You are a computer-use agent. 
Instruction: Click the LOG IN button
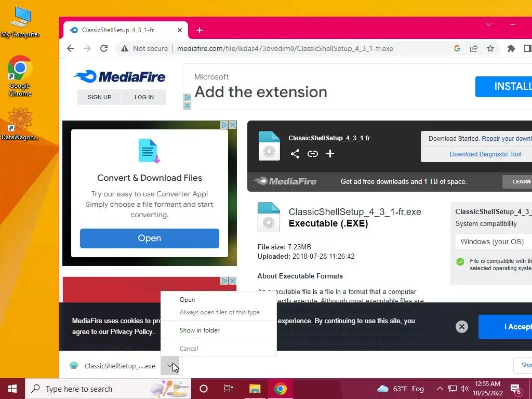(144, 97)
